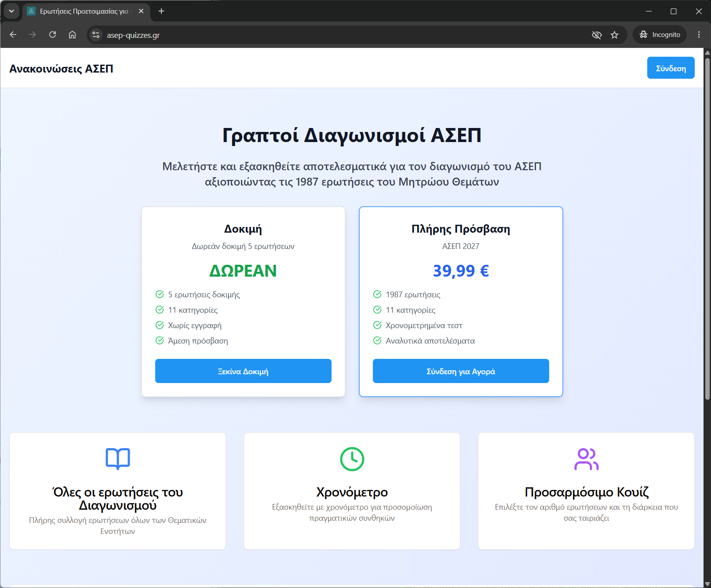
Task: Click Δωρεάν δοκιμή 5 ερωτήσεων text
Action: click(x=243, y=246)
